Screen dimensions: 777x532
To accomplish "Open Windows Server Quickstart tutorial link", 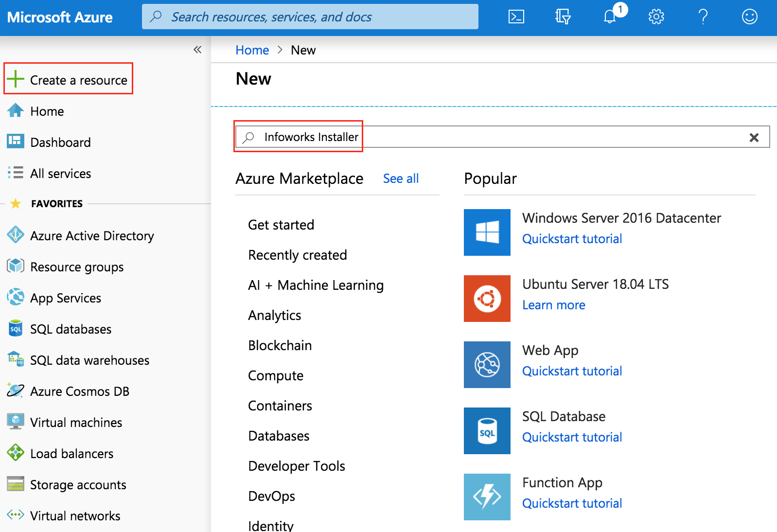I will click(572, 239).
